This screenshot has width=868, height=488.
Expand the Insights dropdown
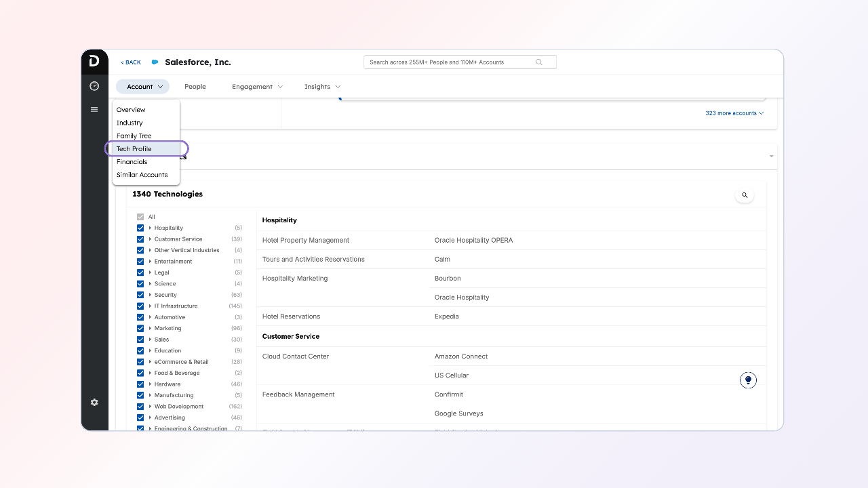(x=322, y=87)
